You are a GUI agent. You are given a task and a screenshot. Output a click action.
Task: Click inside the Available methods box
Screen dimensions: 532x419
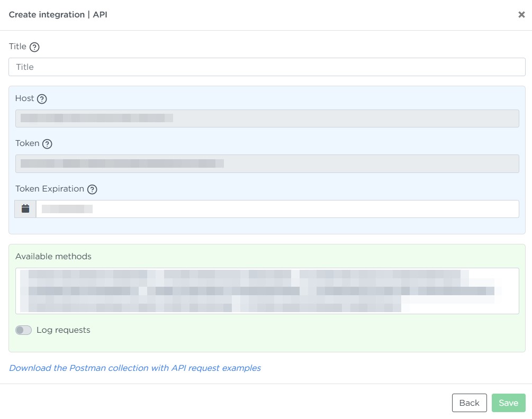coord(267,291)
